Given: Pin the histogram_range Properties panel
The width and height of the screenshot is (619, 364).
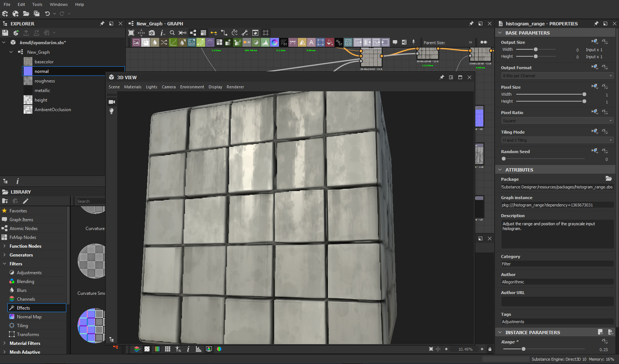Looking at the screenshot, I should pos(596,23).
